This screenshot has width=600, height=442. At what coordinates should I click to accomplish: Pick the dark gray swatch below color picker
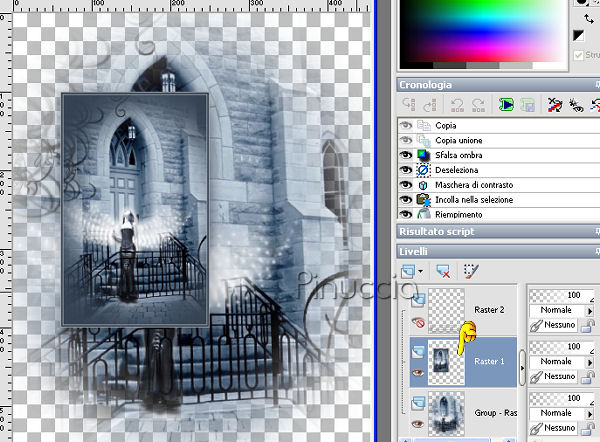(450, 65)
